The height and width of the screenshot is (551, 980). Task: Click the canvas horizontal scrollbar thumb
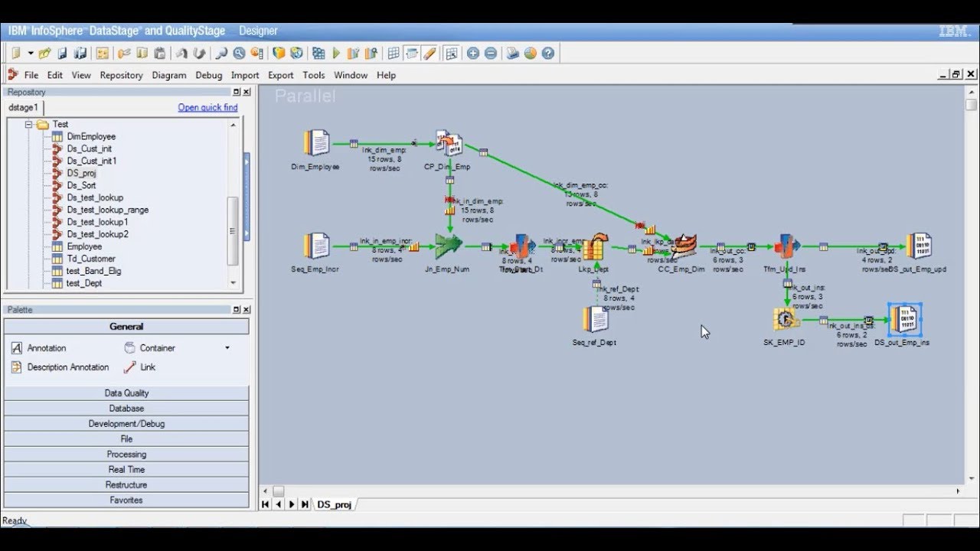[279, 491]
